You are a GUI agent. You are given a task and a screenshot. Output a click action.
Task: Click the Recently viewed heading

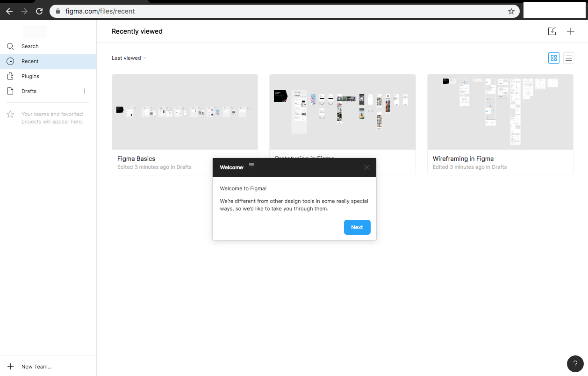coord(137,31)
